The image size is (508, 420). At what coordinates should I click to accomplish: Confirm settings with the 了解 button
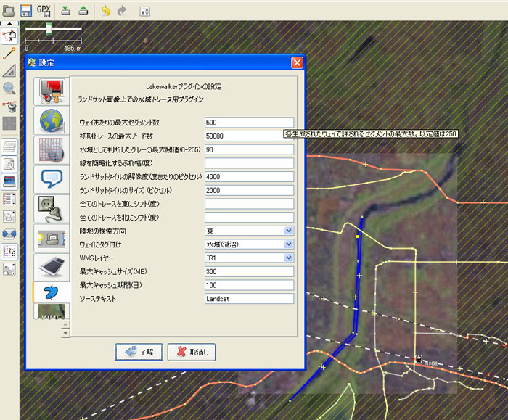[139, 352]
